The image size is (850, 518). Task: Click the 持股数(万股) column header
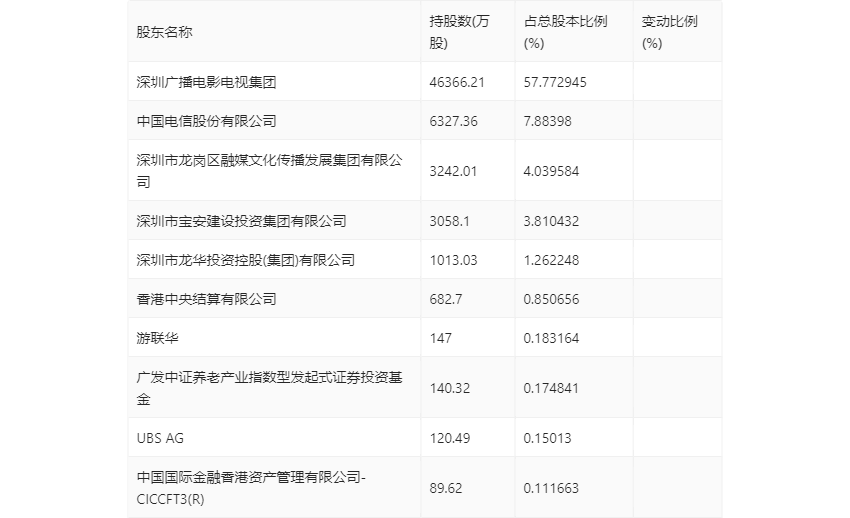coord(459,32)
